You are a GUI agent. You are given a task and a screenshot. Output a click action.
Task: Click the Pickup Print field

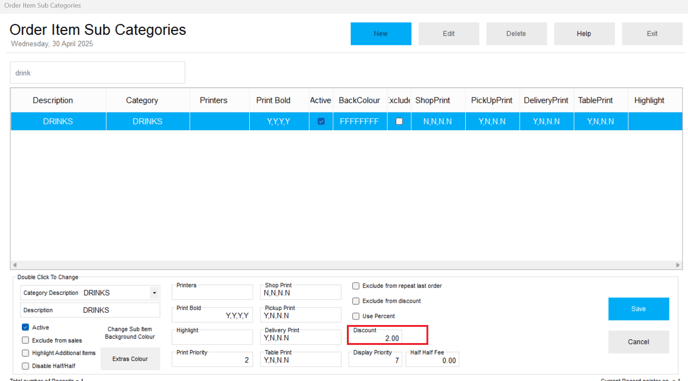click(x=301, y=315)
